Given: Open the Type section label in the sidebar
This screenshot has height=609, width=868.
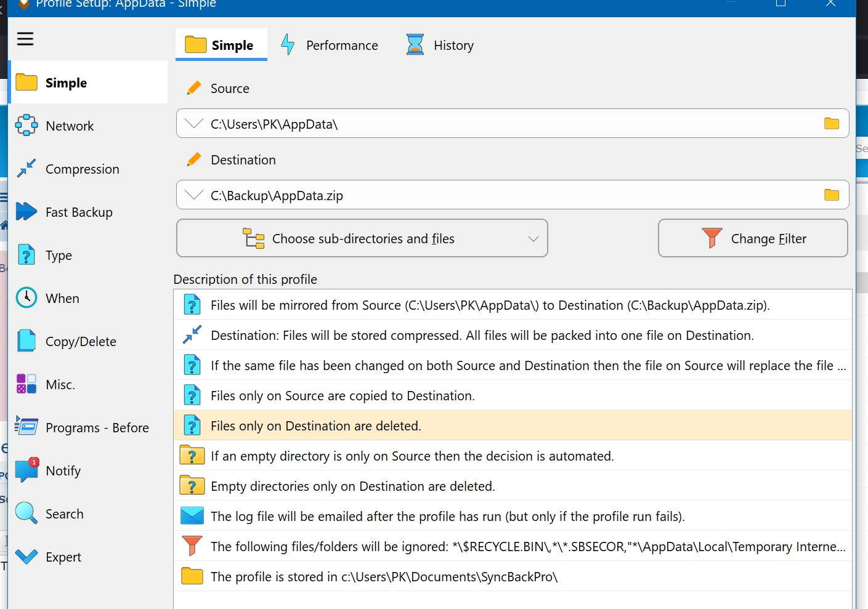Looking at the screenshot, I should pyautogui.click(x=59, y=255).
